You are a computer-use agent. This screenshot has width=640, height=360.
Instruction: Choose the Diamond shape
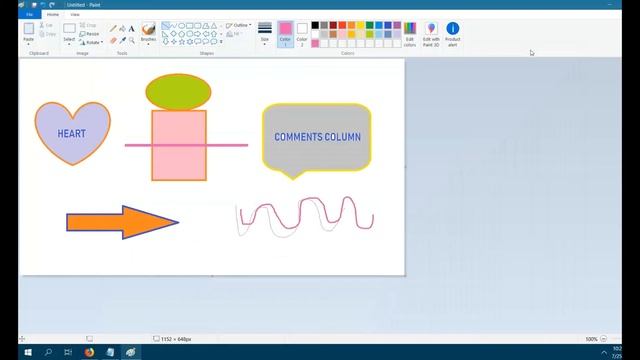pyautogui.click(x=173, y=34)
